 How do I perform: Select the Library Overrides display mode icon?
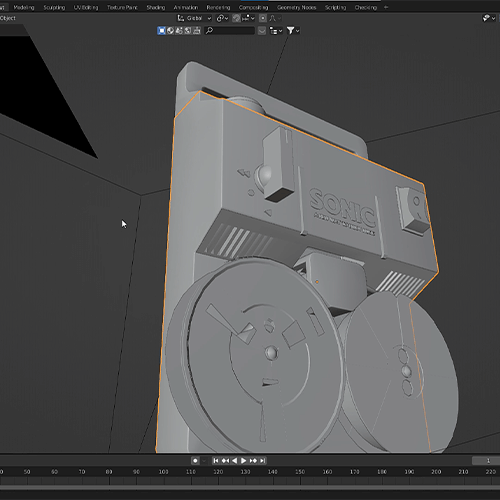tap(197, 31)
